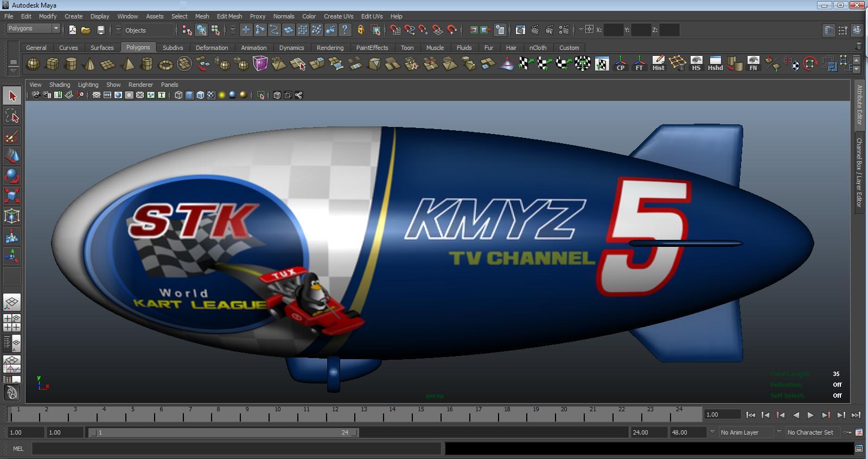This screenshot has height=459, width=868.
Task: Click the Snap to grids icon
Action: [395, 30]
